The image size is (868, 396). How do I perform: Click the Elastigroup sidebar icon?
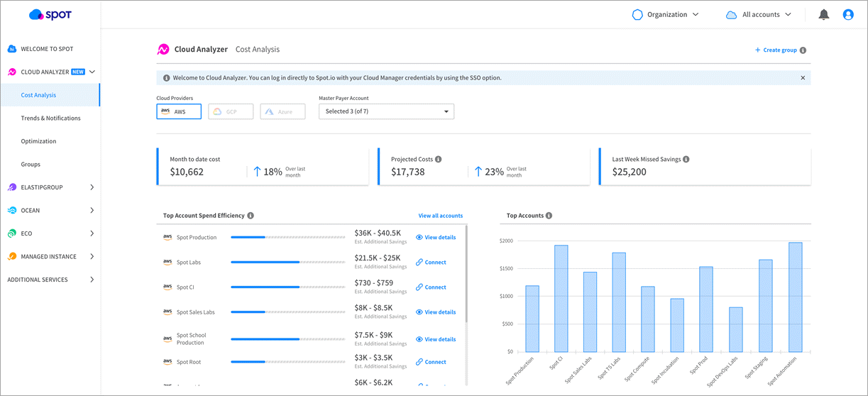point(12,187)
